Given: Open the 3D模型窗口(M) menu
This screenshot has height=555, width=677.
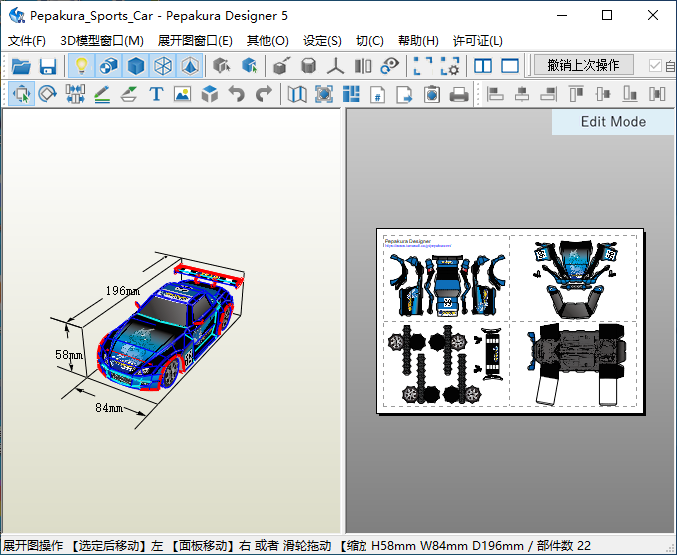Looking at the screenshot, I should (102, 41).
